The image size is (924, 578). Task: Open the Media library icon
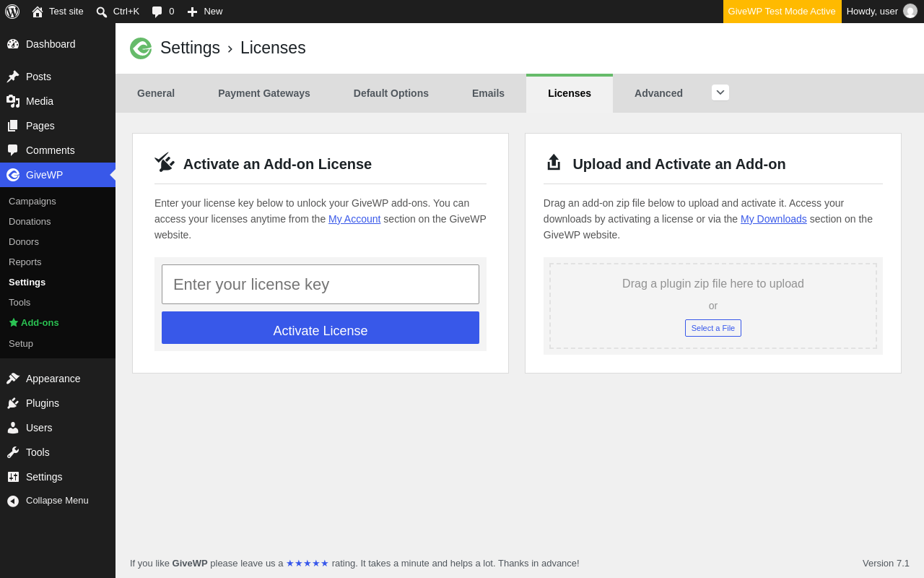(13, 101)
